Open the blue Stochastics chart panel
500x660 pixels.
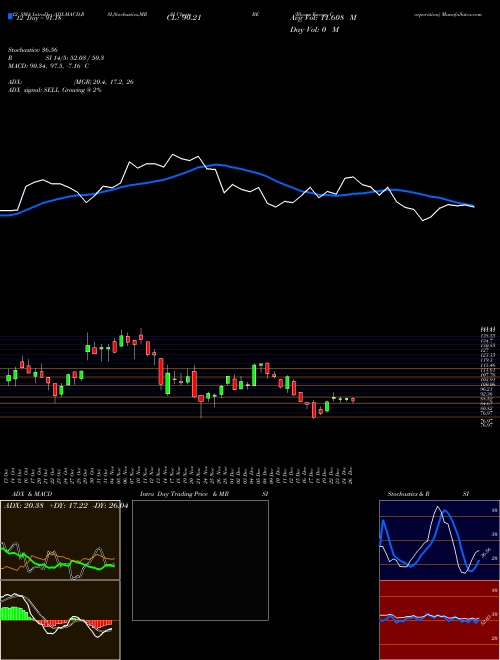pyautogui.click(x=439, y=540)
